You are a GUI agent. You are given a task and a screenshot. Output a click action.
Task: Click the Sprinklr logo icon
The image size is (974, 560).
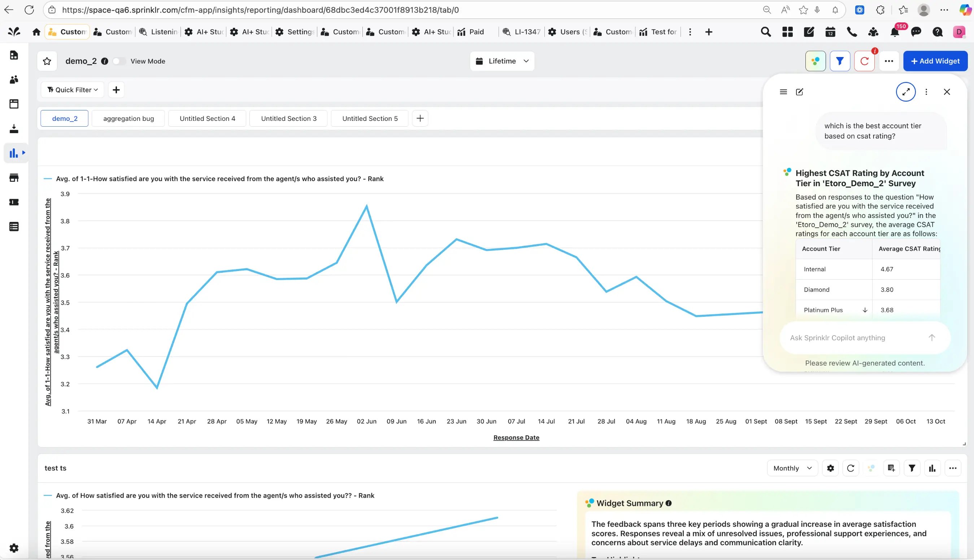click(x=14, y=32)
